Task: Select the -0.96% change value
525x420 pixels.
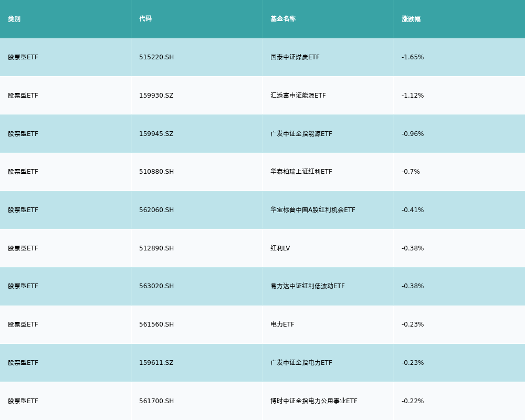Action: coord(413,134)
